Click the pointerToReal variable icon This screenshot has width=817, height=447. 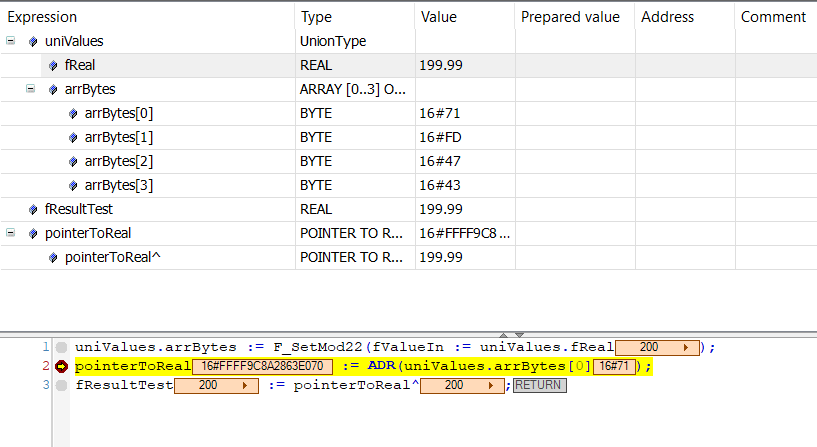click(x=33, y=233)
